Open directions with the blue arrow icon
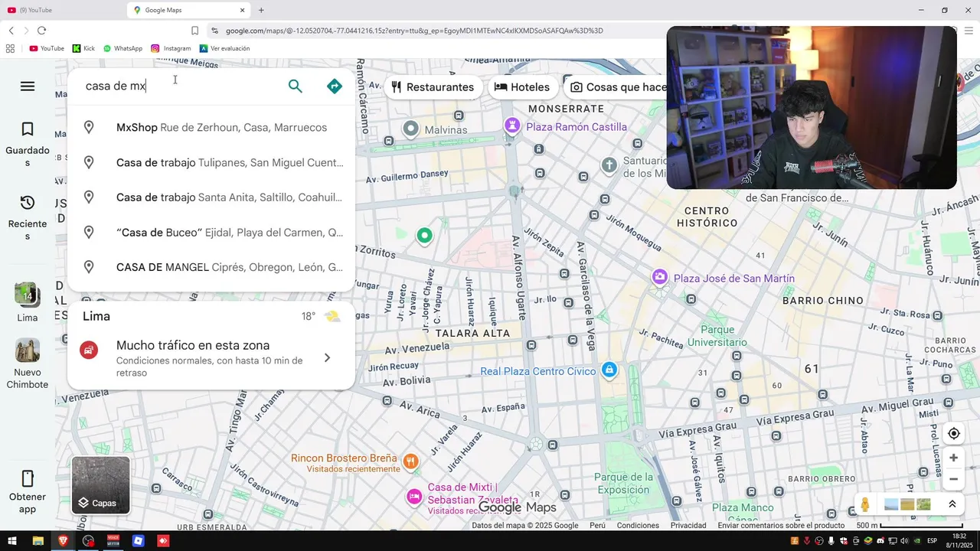Screen dimensions: 980x551 tap(335, 86)
